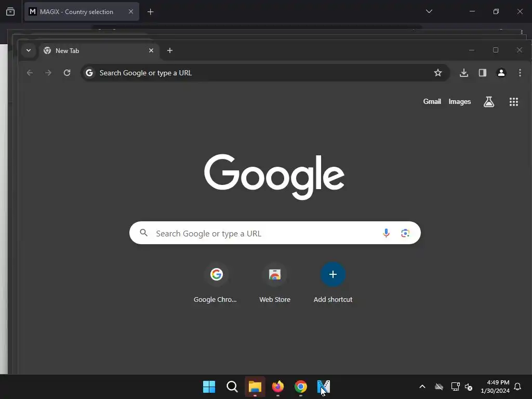Screen dimensions: 532x399
Task: Open Windows Start menu
Action: pyautogui.click(x=209, y=387)
